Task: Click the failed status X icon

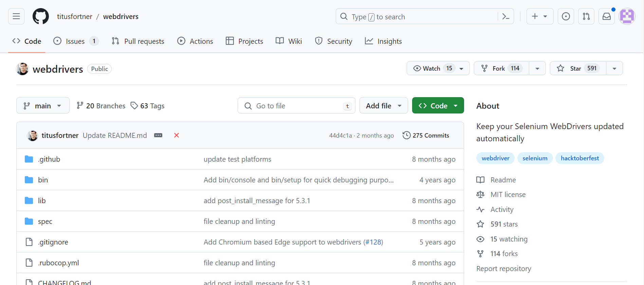Action: coord(177,135)
